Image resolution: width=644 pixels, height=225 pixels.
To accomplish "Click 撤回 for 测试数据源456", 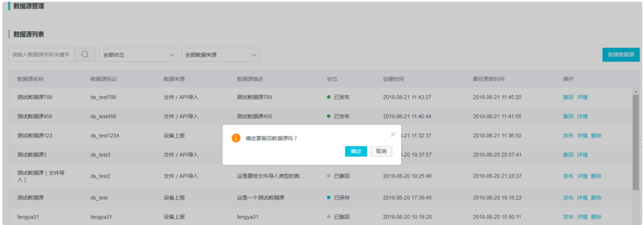I will (568, 116).
